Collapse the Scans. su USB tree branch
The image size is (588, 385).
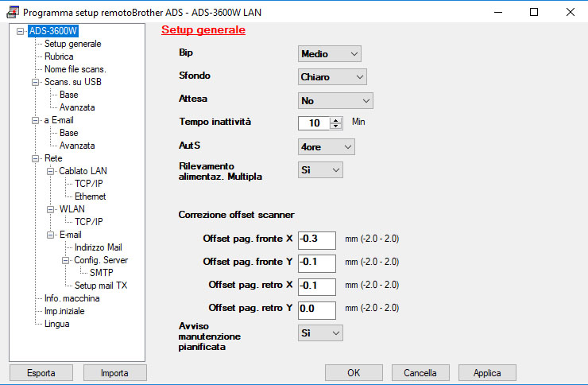tap(36, 82)
